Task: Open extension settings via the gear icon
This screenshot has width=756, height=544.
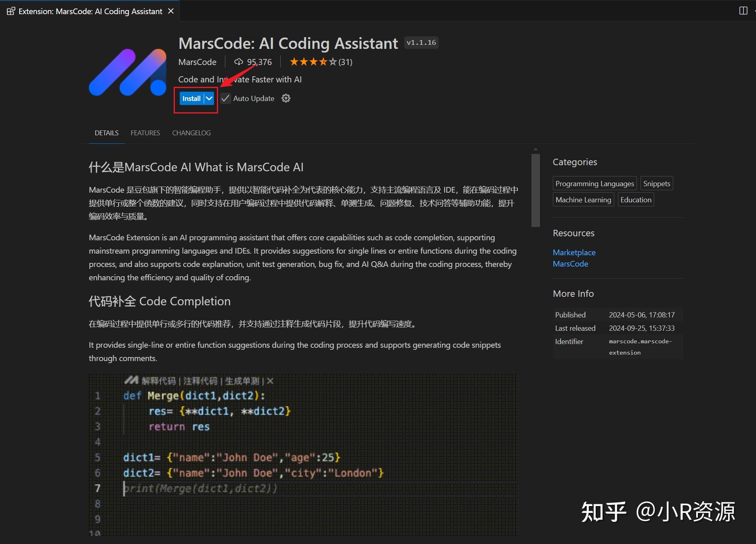Action: pyautogui.click(x=286, y=98)
